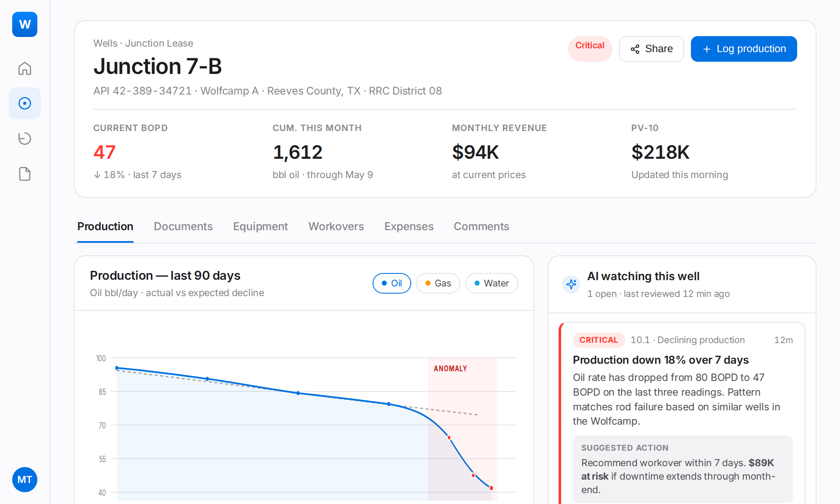Viewport: 840px width, 504px height.
Task: Click the AI watching this well heading
Action: click(x=643, y=276)
